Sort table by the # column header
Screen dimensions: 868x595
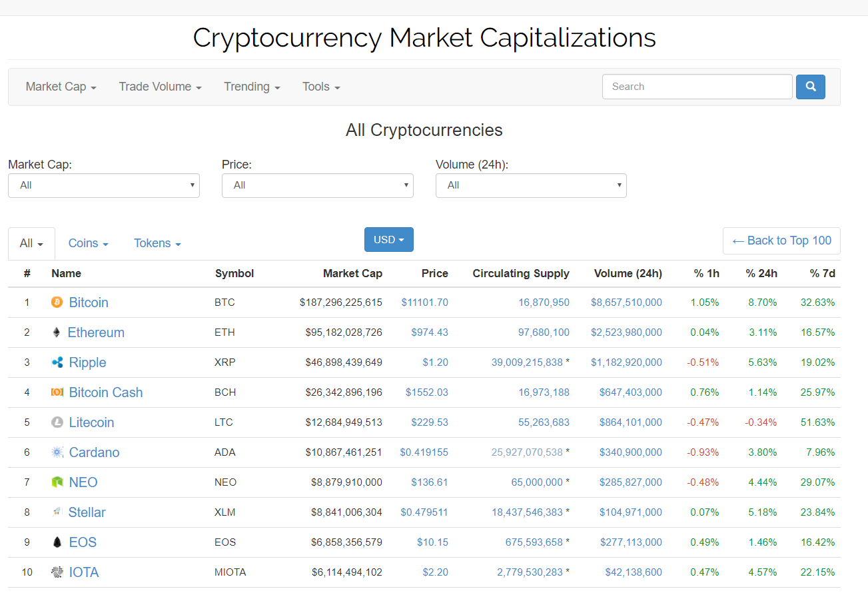point(27,273)
